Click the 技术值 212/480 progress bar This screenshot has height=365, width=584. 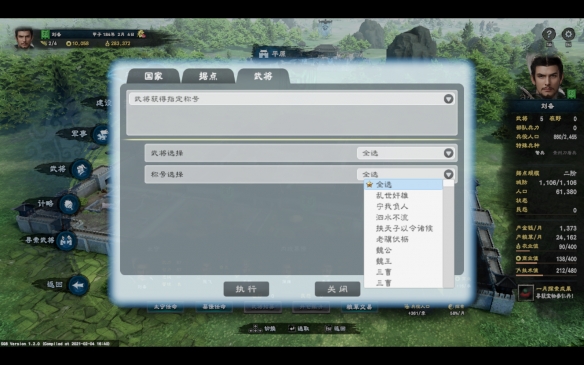click(546, 276)
